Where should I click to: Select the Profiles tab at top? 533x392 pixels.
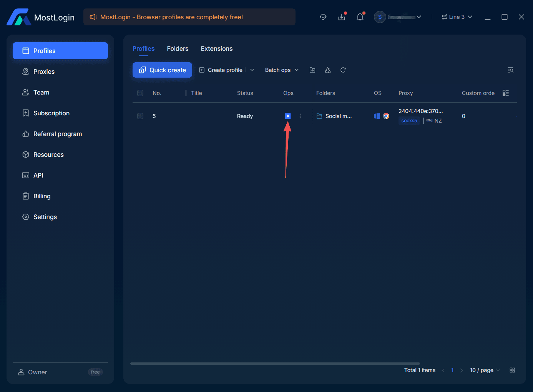(143, 48)
